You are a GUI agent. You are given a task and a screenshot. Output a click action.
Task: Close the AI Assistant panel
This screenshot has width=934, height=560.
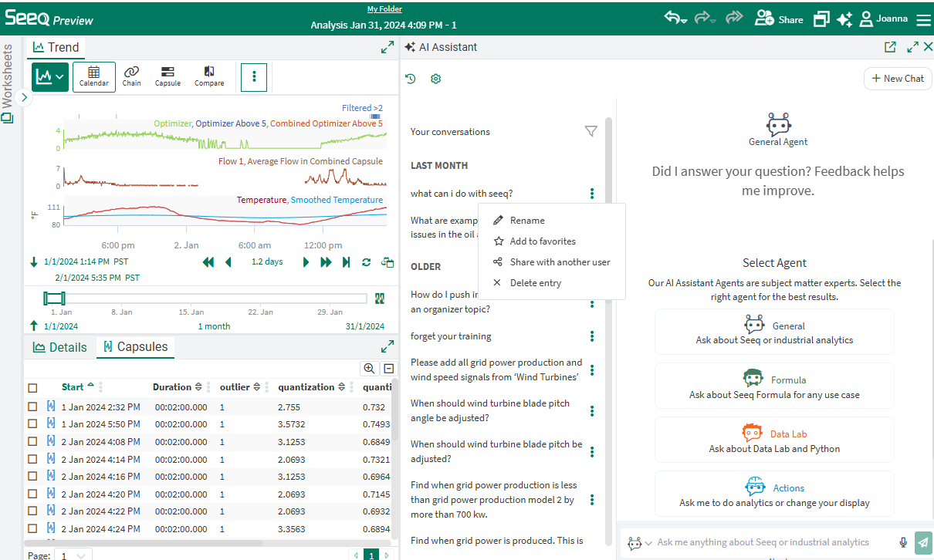(928, 47)
